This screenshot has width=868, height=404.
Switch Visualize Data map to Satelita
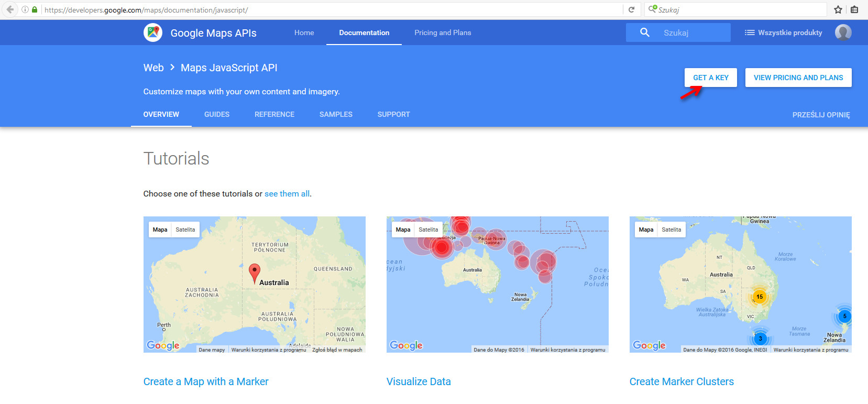click(428, 230)
